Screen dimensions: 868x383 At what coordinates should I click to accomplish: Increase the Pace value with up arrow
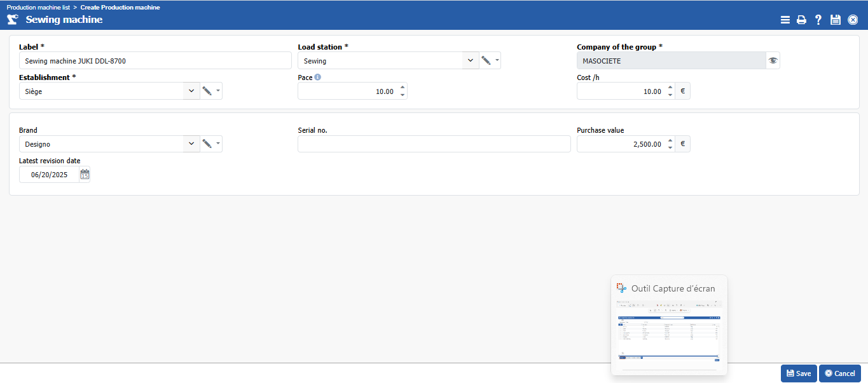(403, 88)
